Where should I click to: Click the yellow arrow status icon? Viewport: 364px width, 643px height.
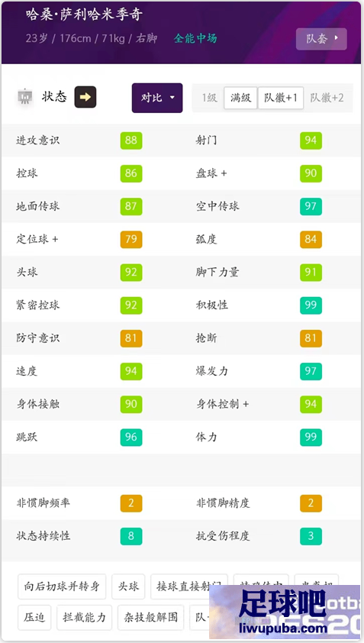[85, 97]
